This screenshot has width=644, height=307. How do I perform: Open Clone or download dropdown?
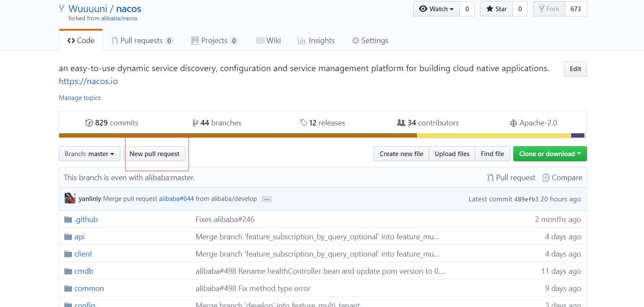click(x=550, y=154)
